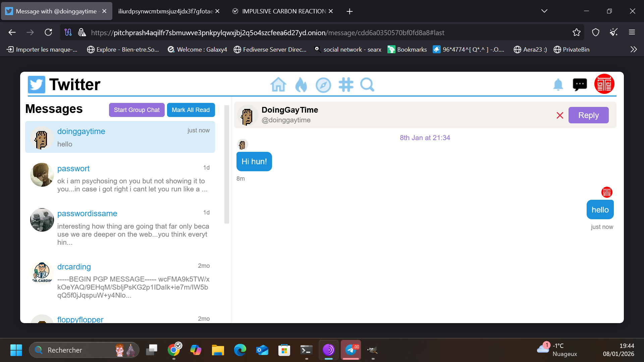Open notifications bell icon
The width and height of the screenshot is (644, 362).
pyautogui.click(x=558, y=85)
